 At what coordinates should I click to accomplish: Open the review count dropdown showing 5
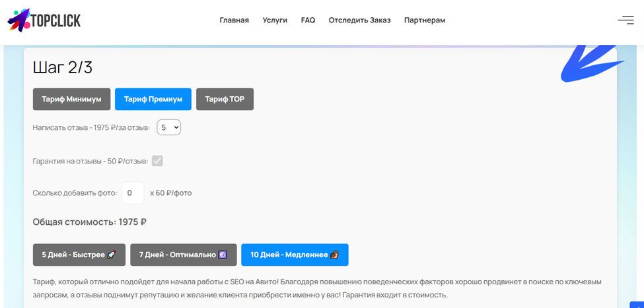coord(169,127)
